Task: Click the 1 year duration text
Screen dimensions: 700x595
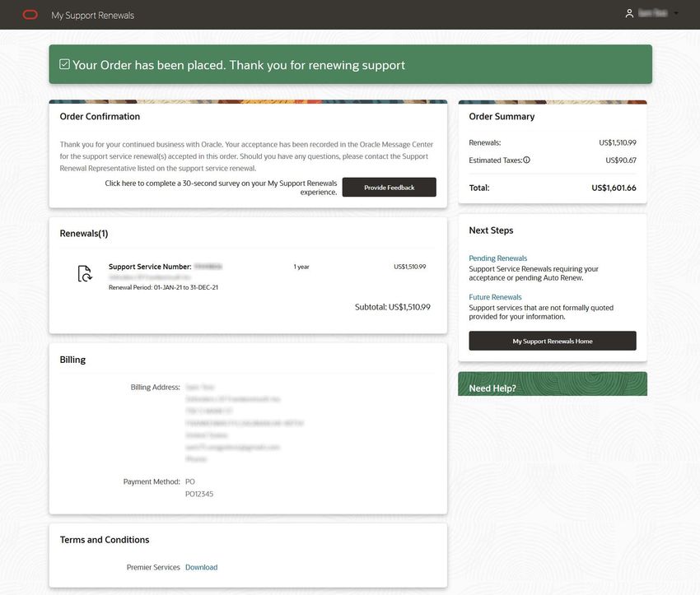Action: [301, 267]
